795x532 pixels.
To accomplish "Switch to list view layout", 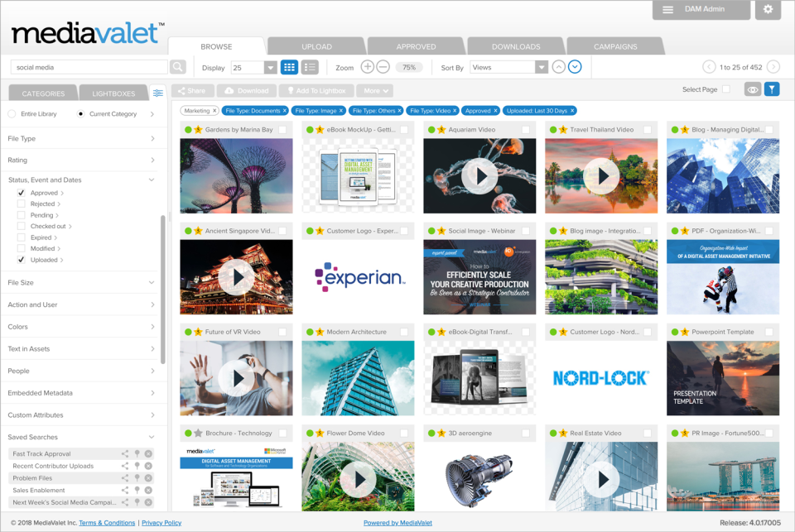I will 311,67.
